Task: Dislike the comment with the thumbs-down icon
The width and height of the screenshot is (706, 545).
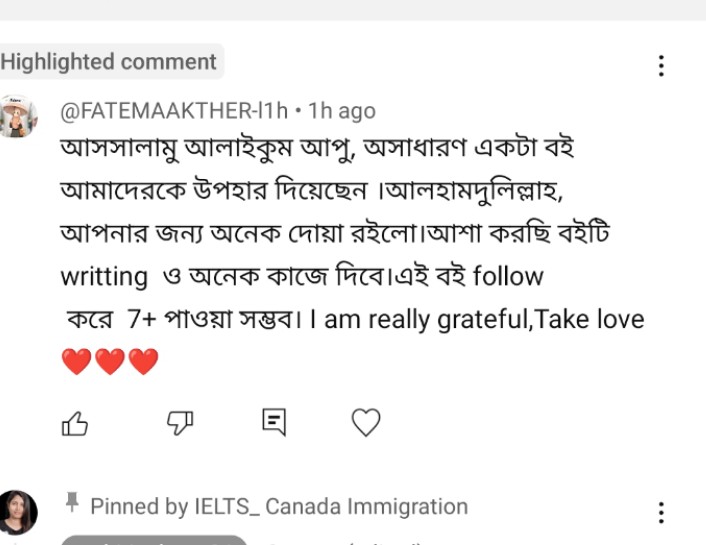Action: coord(179,423)
